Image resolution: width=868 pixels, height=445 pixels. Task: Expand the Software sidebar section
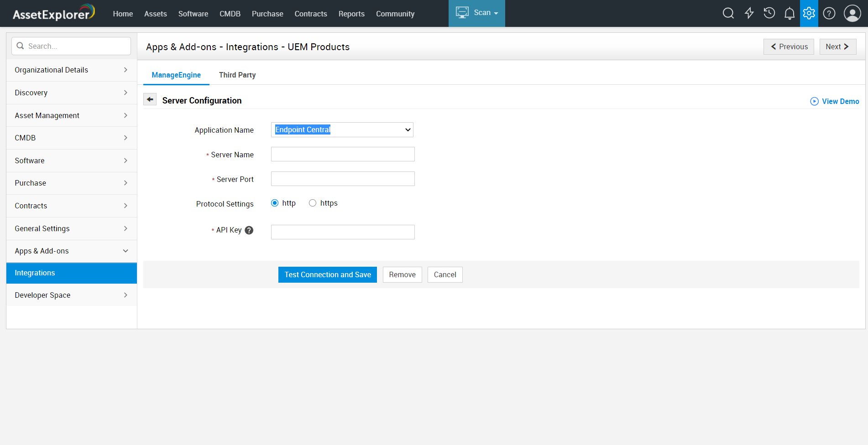[72, 161]
